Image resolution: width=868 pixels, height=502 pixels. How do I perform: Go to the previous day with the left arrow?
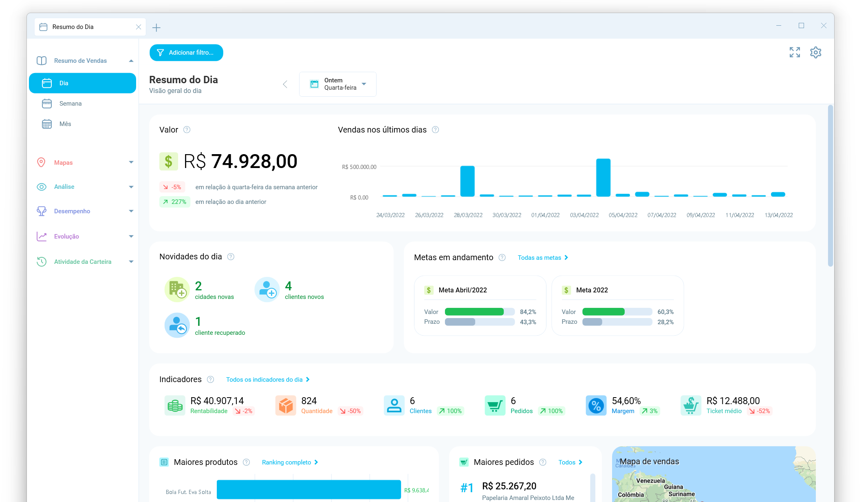285,84
